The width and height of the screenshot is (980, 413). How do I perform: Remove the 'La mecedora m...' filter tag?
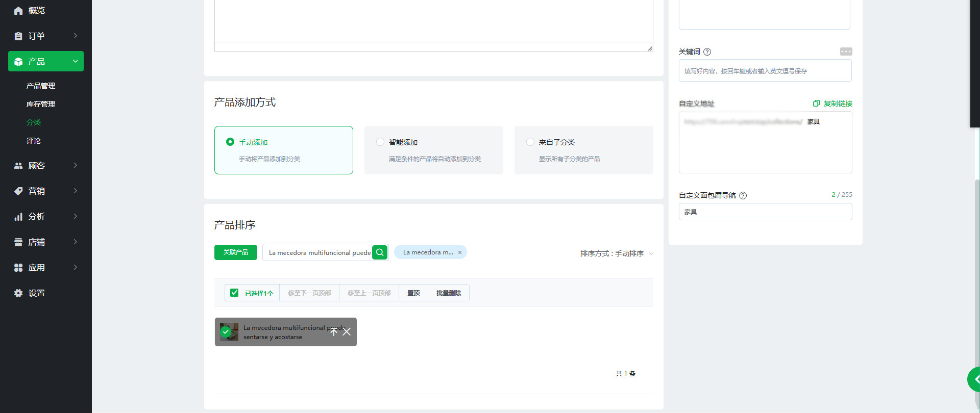(460, 252)
